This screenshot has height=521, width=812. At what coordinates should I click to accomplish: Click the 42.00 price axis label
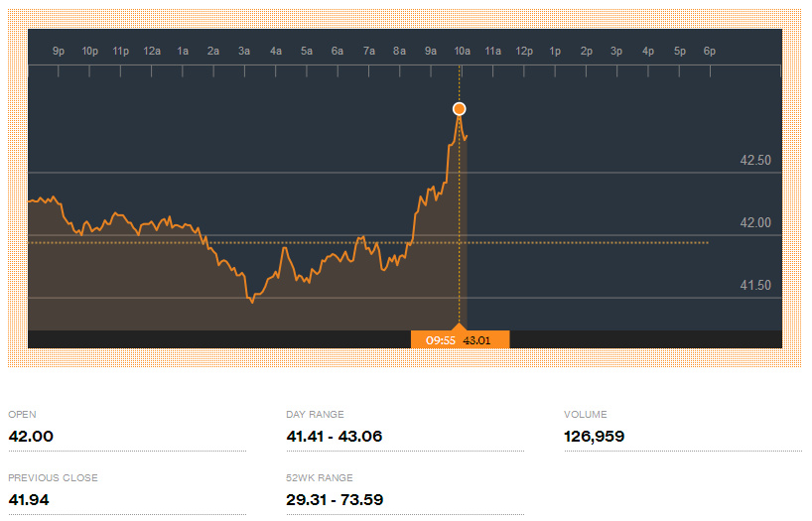point(755,223)
